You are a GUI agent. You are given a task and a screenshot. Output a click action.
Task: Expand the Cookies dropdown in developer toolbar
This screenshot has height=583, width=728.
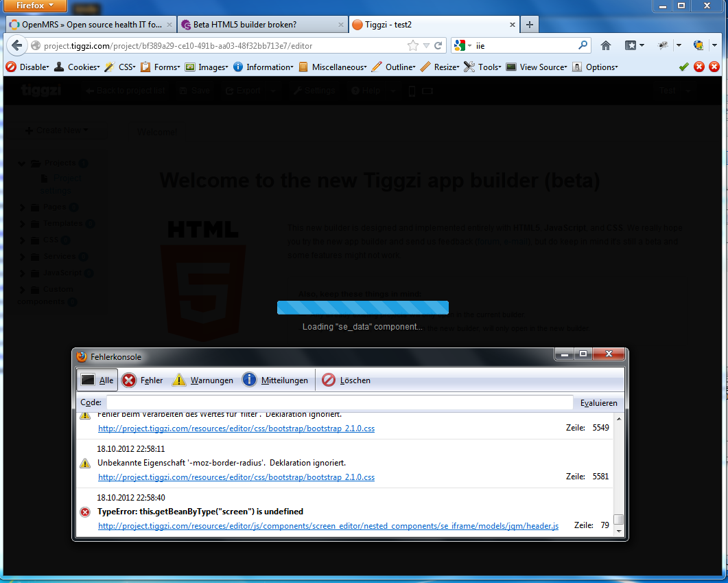(80, 67)
